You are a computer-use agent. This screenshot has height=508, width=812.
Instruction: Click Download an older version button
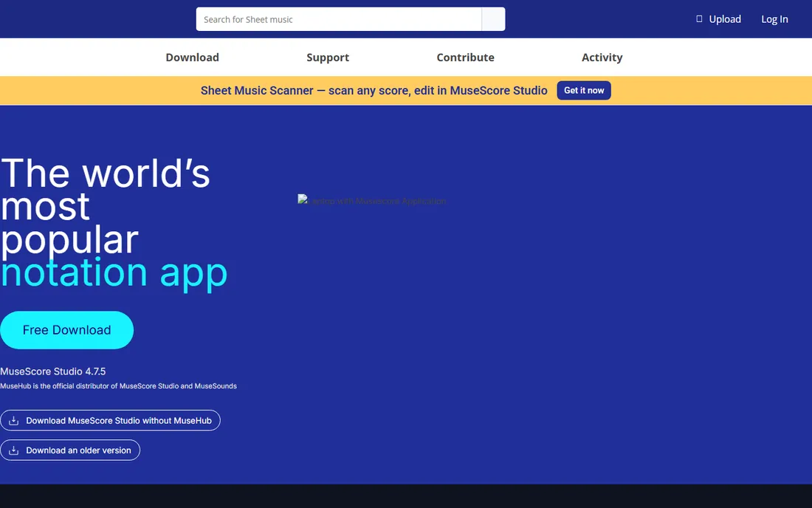(70, 450)
